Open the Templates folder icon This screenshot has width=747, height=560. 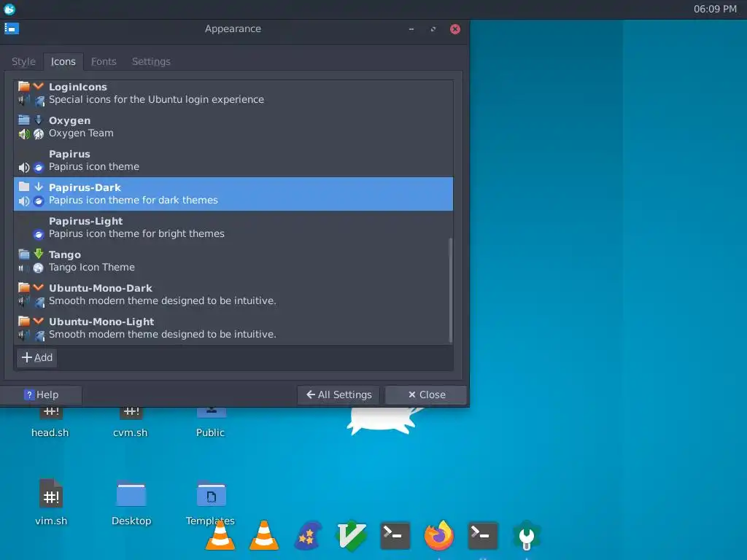pyautogui.click(x=211, y=495)
